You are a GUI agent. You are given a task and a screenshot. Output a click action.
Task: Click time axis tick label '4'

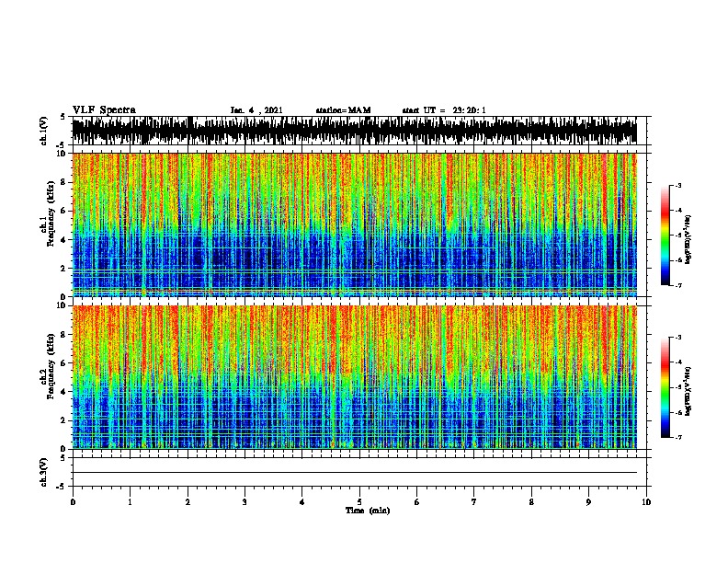302,501
